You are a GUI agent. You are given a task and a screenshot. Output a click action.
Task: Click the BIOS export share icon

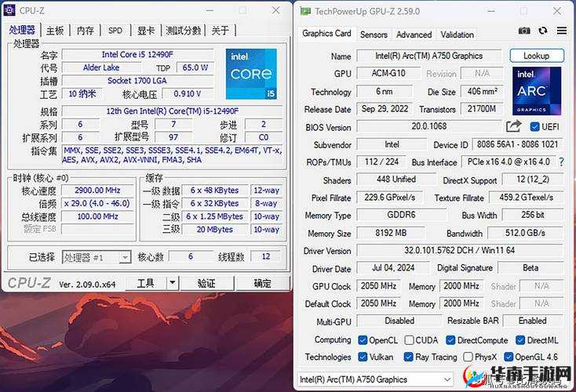coord(513,126)
